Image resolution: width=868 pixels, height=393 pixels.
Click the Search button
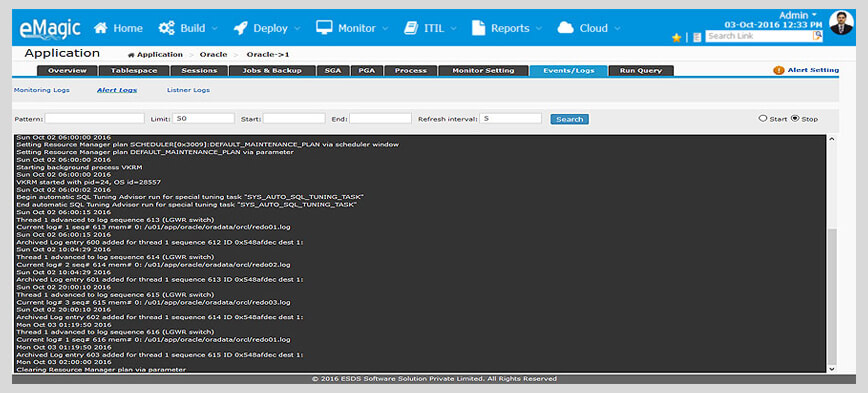pos(569,119)
